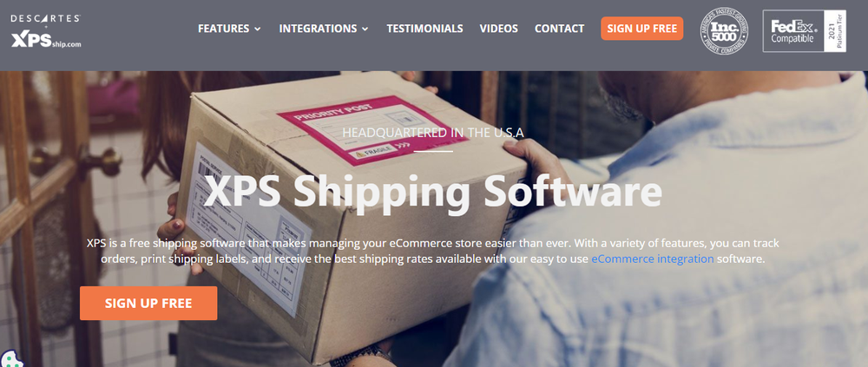This screenshot has width=868, height=367.
Task: Navigate to the Contact page
Action: (559, 29)
